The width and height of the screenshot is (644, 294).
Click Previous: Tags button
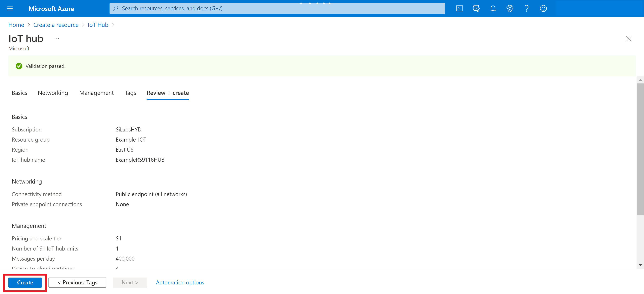click(x=77, y=282)
